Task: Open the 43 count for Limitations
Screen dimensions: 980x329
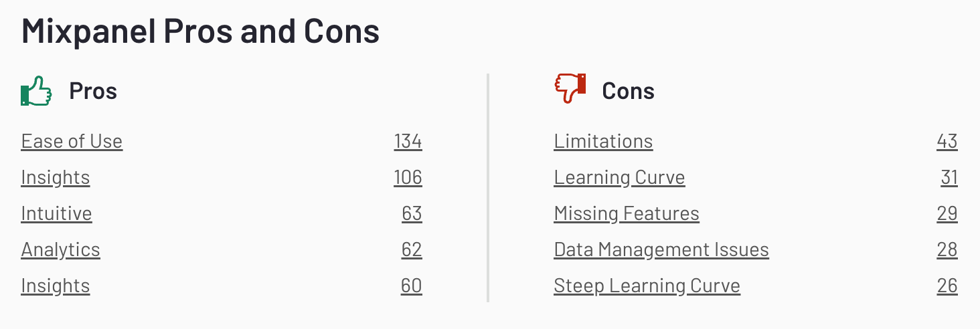Action: [947, 142]
